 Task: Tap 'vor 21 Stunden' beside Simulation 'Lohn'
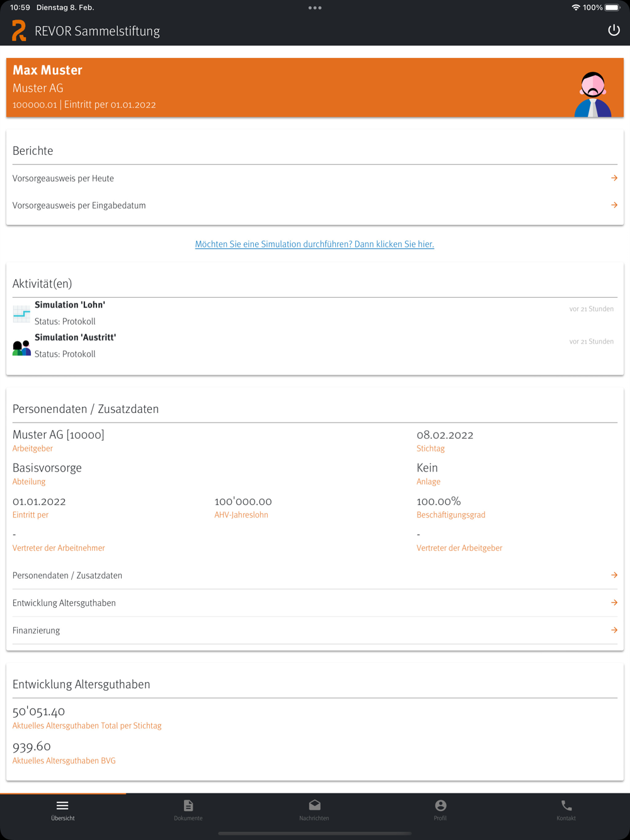click(592, 309)
